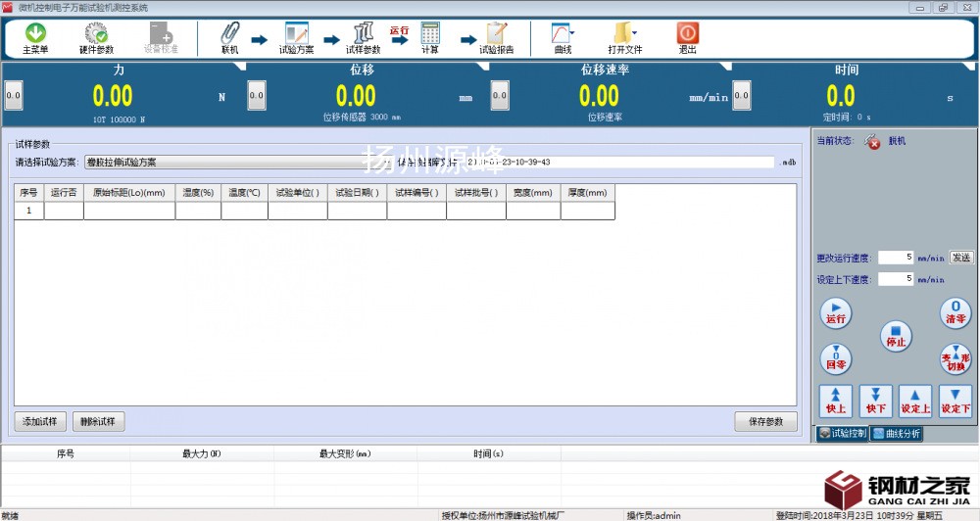Expand the 打开文件 open file dropdown
The width and height of the screenshot is (980, 521).
click(x=635, y=32)
